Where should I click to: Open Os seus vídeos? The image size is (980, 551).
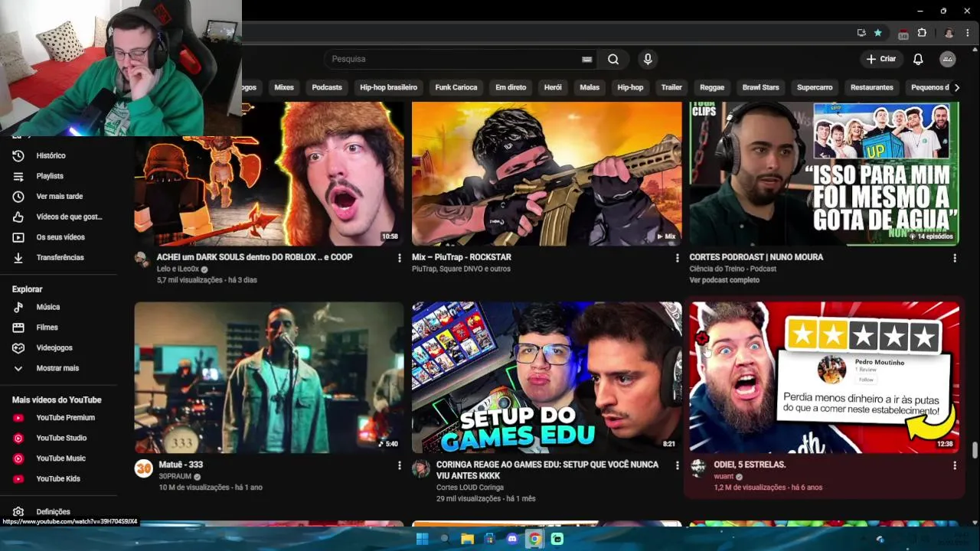[x=59, y=237]
